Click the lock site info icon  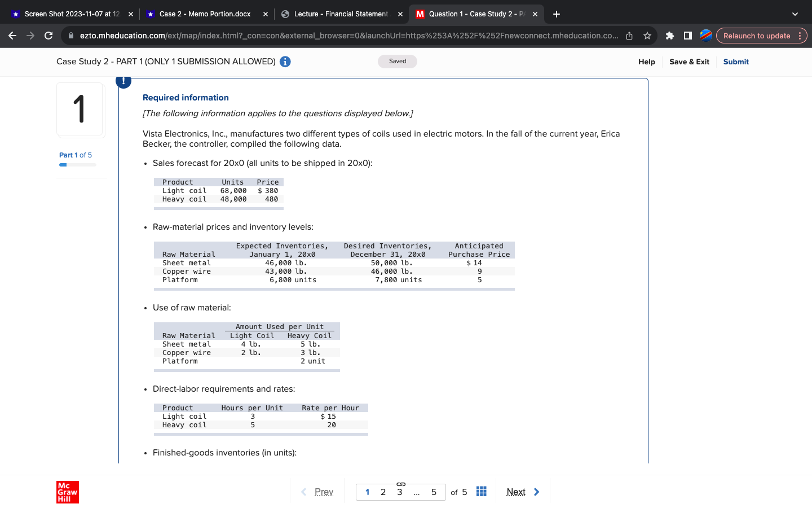pos(71,36)
